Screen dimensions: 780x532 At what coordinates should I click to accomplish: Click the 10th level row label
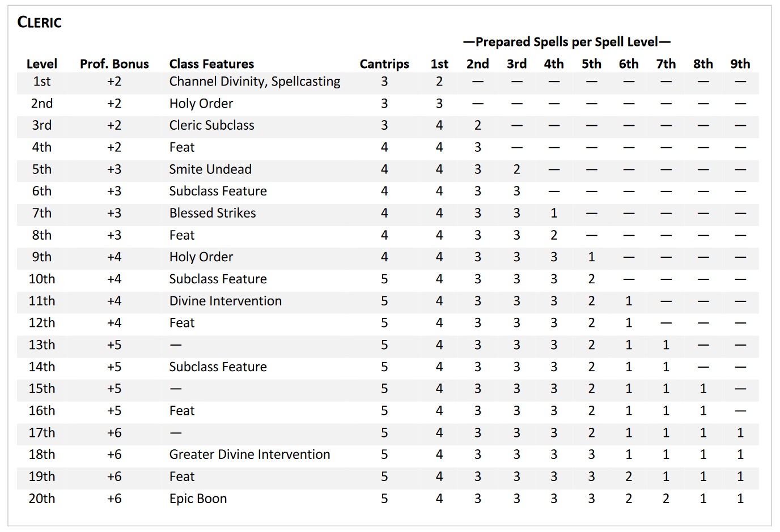[42, 279]
